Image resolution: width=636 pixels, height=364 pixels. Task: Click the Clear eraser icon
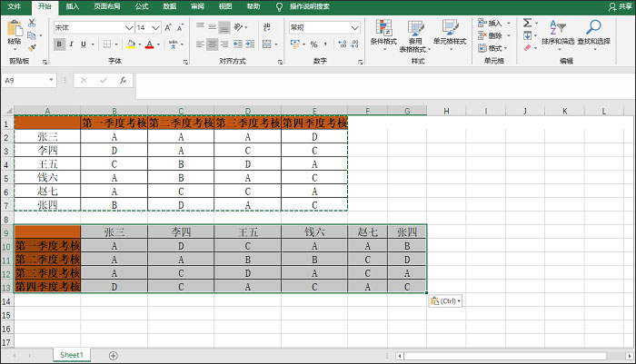(x=527, y=47)
